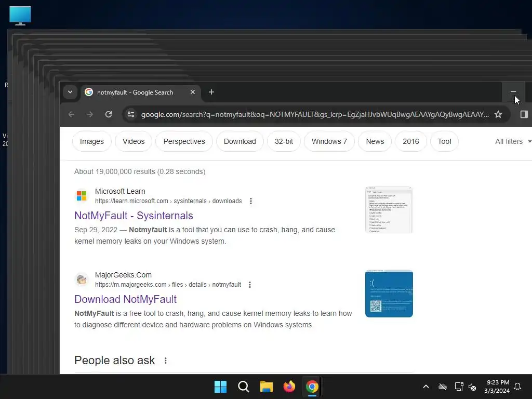Apply the 2016 filter chip
Viewport: 532px width, 399px height.
pyautogui.click(x=411, y=141)
